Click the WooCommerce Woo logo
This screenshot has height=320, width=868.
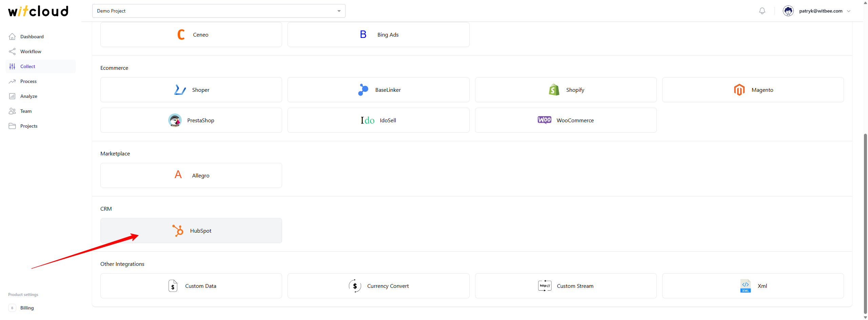(x=545, y=120)
